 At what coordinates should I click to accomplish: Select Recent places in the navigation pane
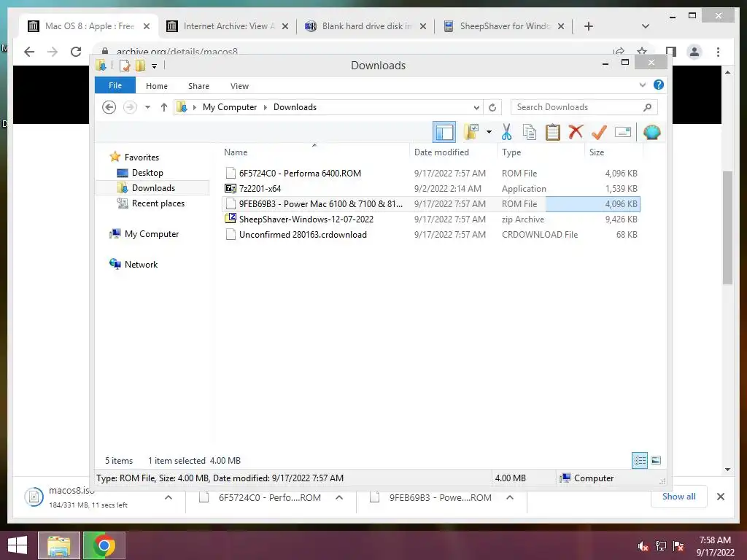[x=158, y=203]
